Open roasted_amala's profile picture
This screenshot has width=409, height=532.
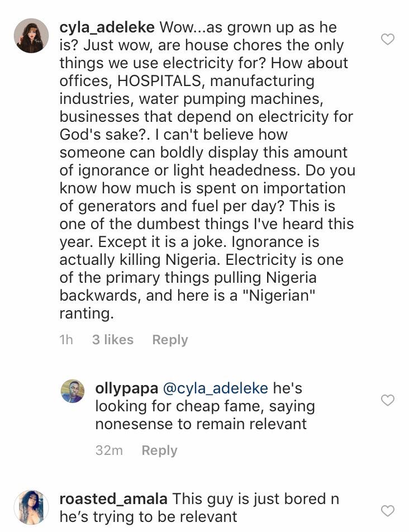pos(31,507)
